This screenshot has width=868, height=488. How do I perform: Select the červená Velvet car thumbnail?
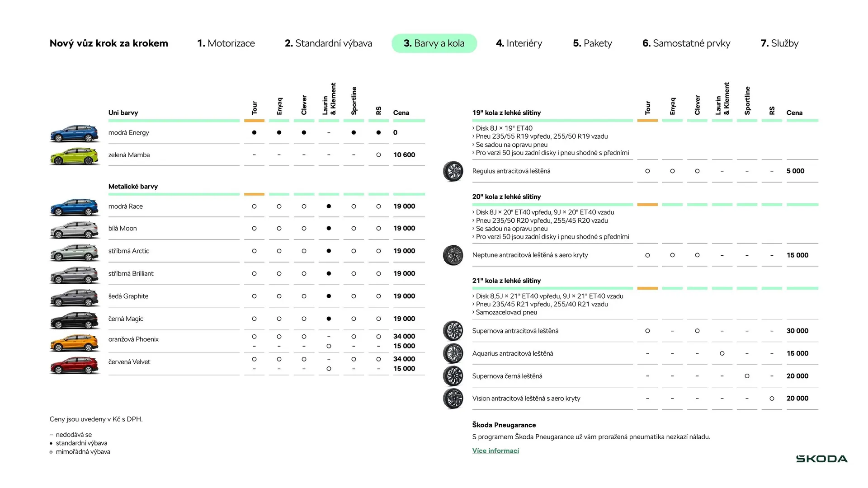point(75,365)
